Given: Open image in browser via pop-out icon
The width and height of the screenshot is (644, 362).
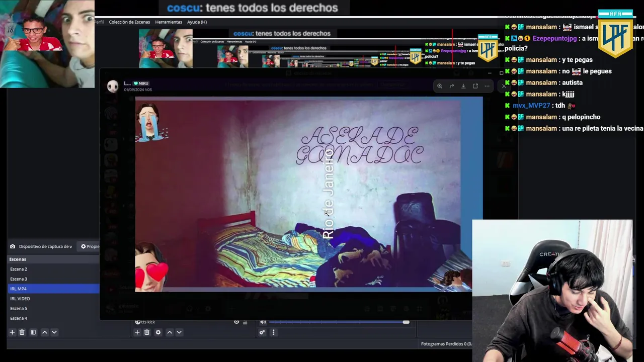Looking at the screenshot, I should (475, 86).
